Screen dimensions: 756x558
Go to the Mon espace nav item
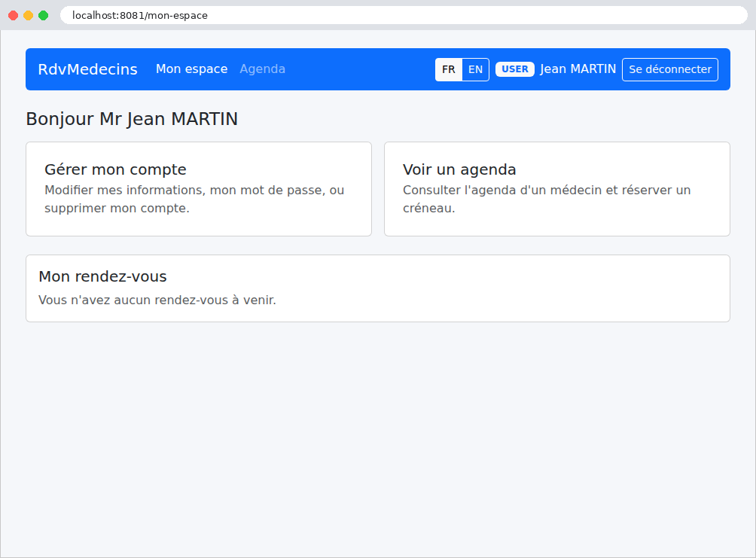click(191, 69)
